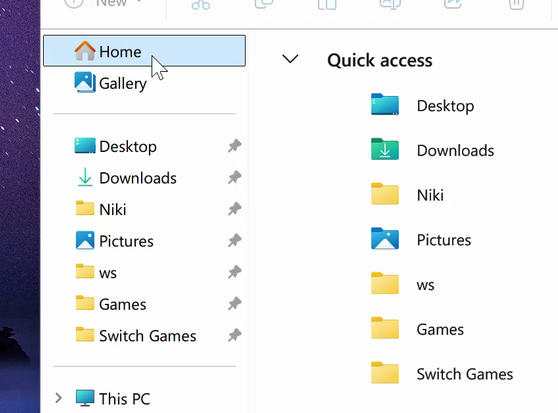Select Switch Games in Quick access list
This screenshot has width=558, height=413.
point(442,374)
